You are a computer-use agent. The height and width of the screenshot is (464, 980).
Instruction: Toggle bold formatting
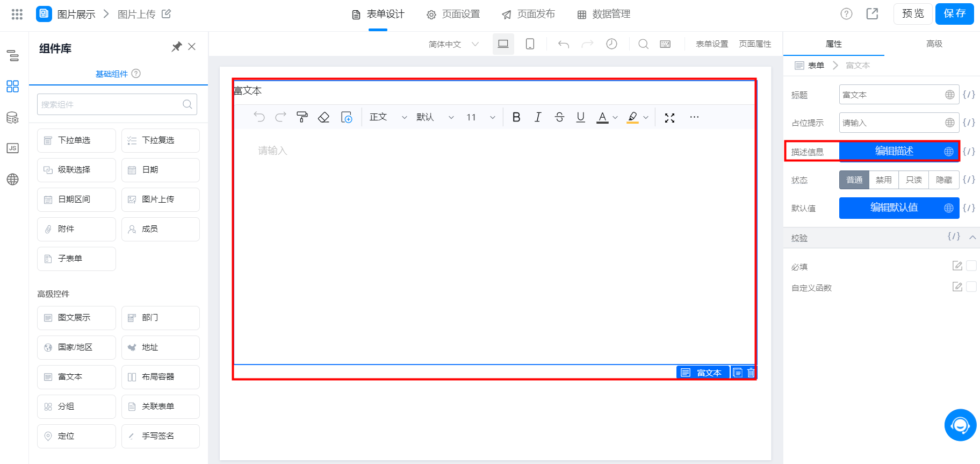516,117
